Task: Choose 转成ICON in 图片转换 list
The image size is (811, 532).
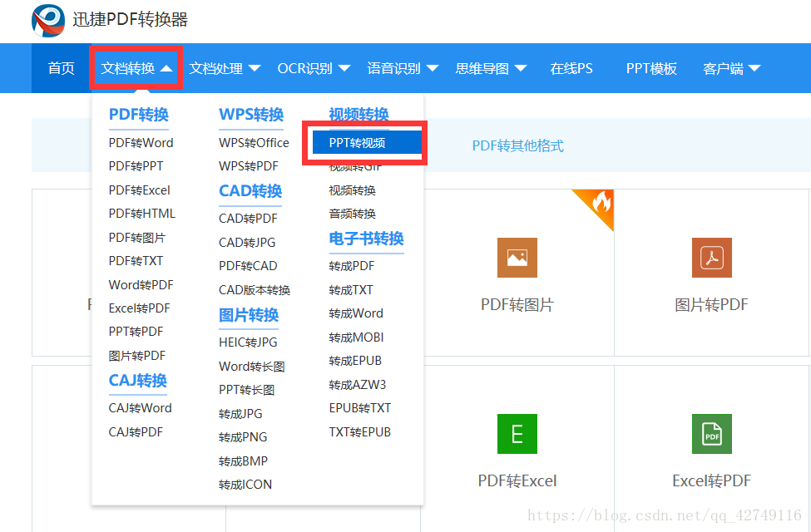Action: click(x=245, y=485)
